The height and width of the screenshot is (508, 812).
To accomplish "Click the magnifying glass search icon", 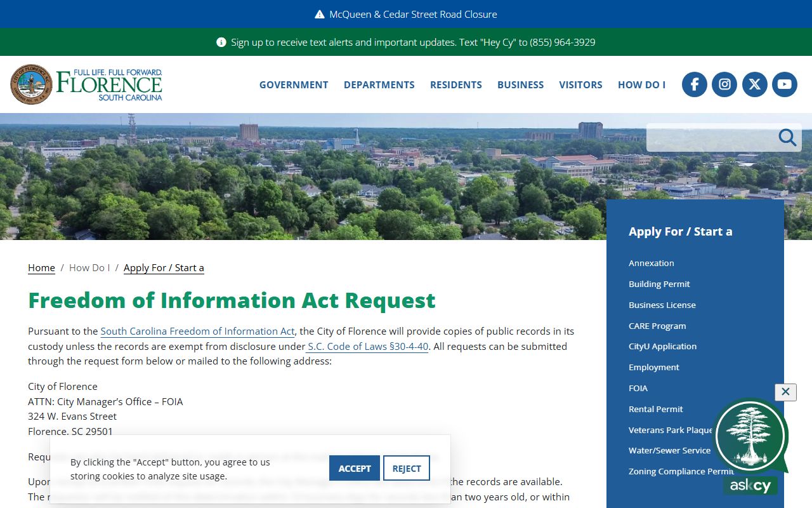I will tap(787, 137).
